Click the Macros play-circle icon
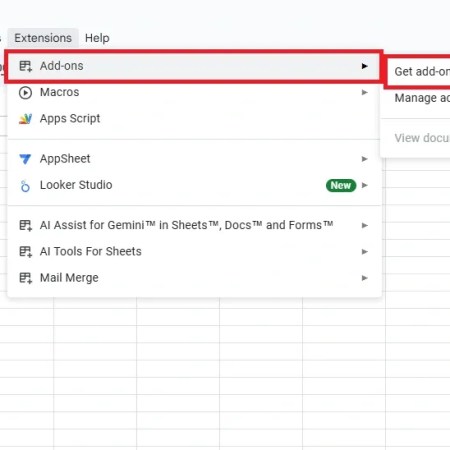The width and height of the screenshot is (450, 450). [25, 93]
